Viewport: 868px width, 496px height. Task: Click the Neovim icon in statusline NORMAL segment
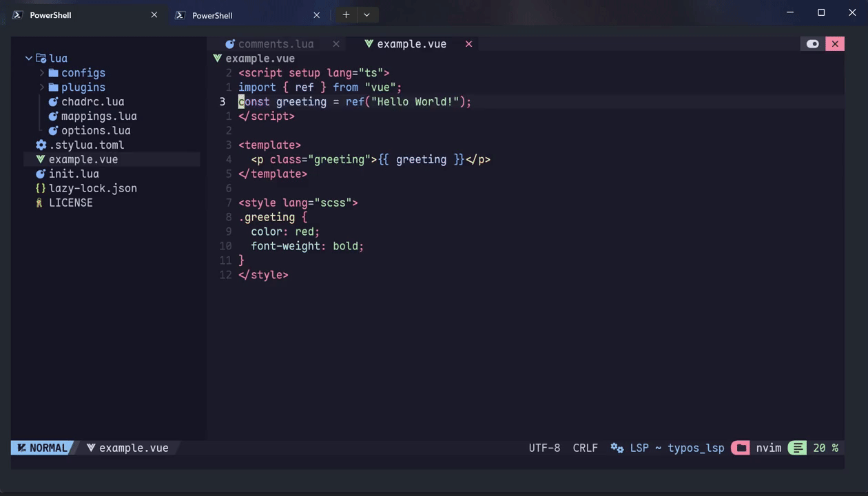[x=23, y=448]
